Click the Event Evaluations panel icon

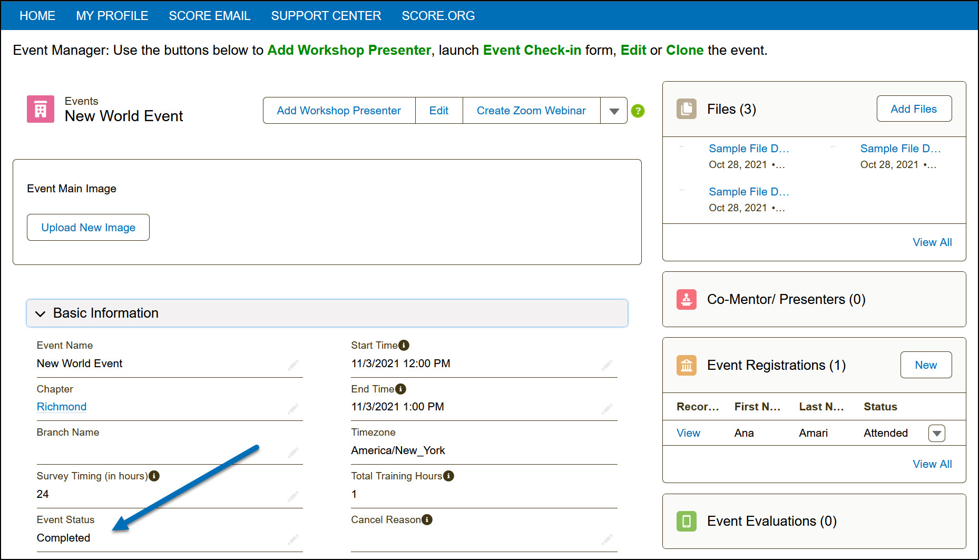[x=686, y=521]
